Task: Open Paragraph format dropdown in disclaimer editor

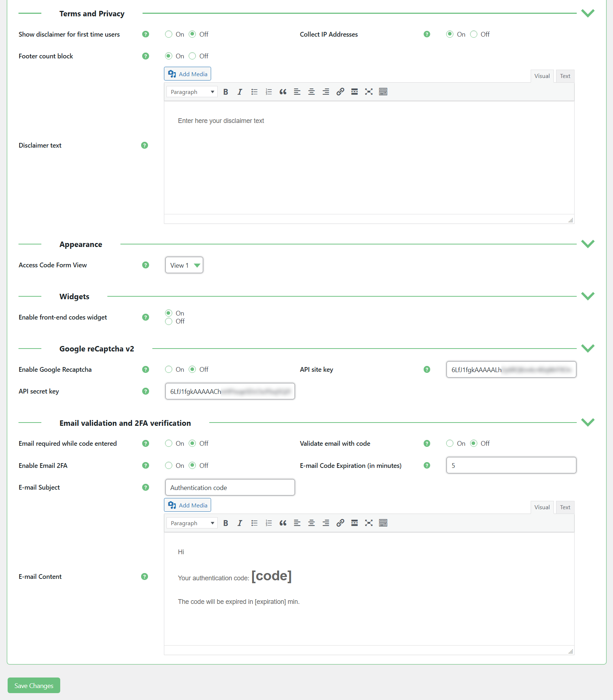Action: (192, 92)
